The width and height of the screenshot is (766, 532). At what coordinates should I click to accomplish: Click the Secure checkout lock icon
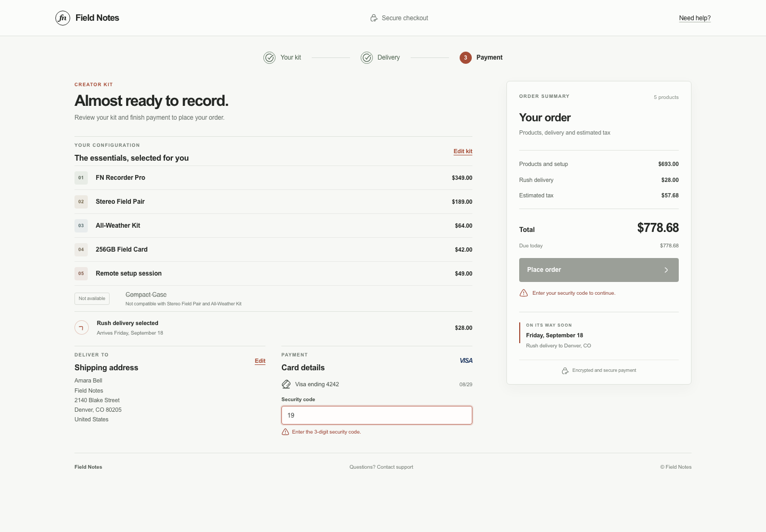[x=374, y=18]
